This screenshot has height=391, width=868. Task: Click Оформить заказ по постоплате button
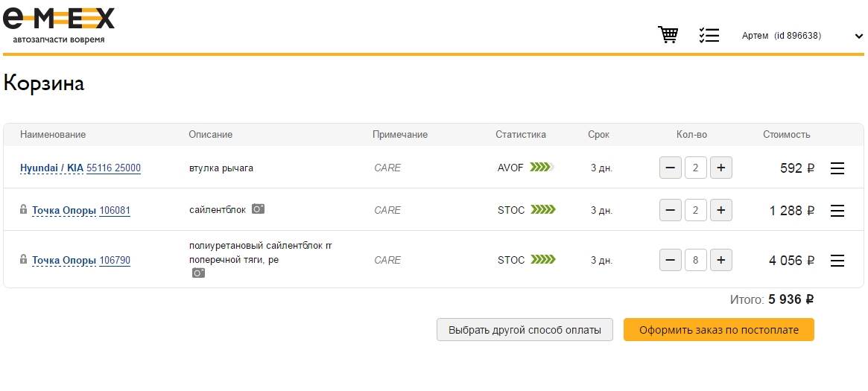[x=718, y=330]
